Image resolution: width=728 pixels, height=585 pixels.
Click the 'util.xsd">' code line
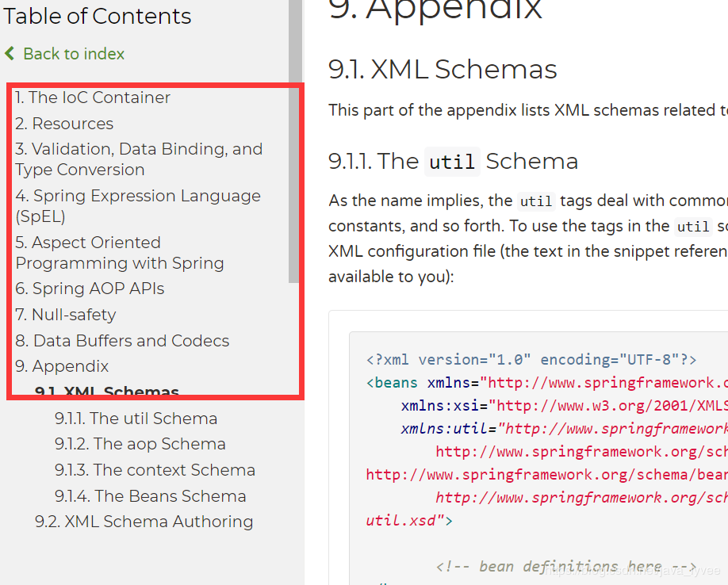409,521
